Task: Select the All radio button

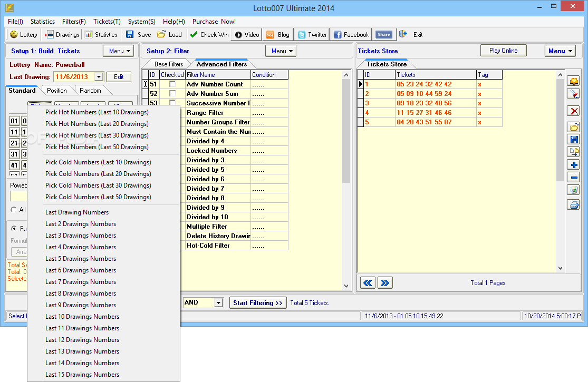Action: [x=14, y=209]
